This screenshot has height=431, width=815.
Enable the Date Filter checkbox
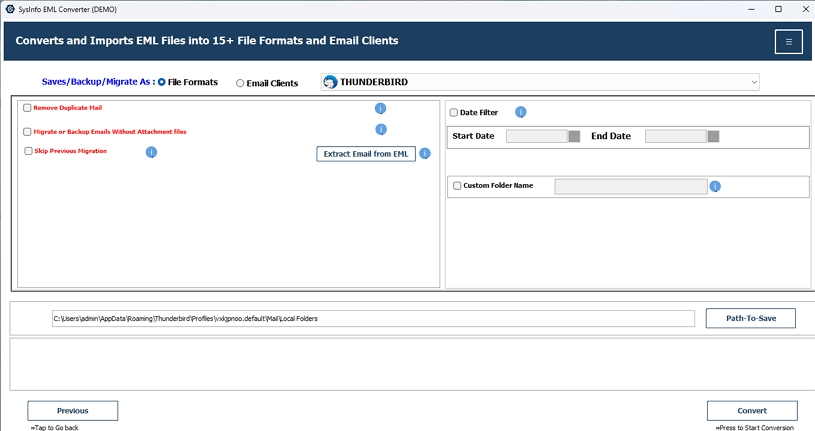454,112
